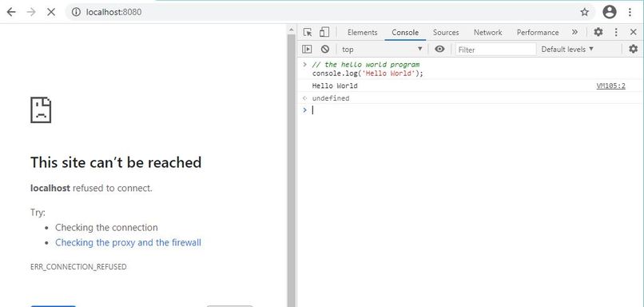Screen dimensions: 644x307
Task: Open the Default levels dropdown
Action: pos(567,50)
